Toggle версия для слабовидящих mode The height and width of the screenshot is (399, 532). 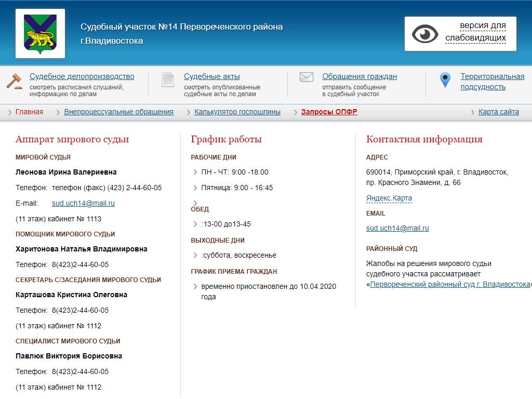(475, 32)
